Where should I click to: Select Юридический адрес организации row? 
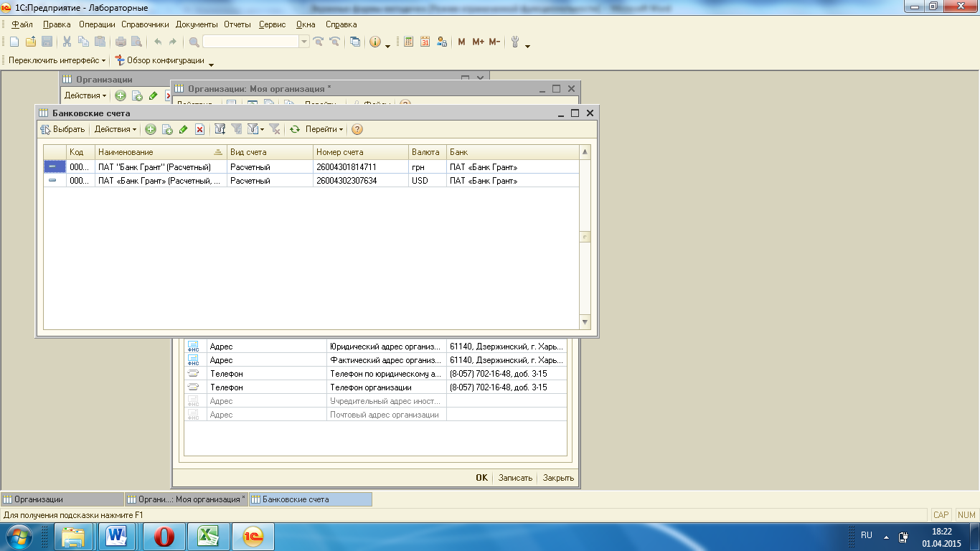[x=375, y=346]
